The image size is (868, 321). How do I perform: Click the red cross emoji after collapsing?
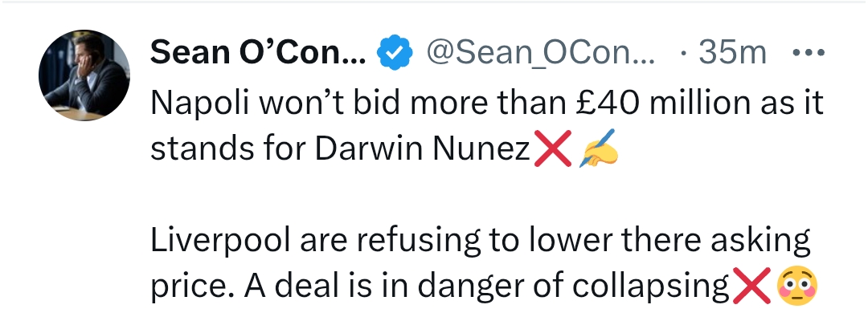(x=751, y=287)
